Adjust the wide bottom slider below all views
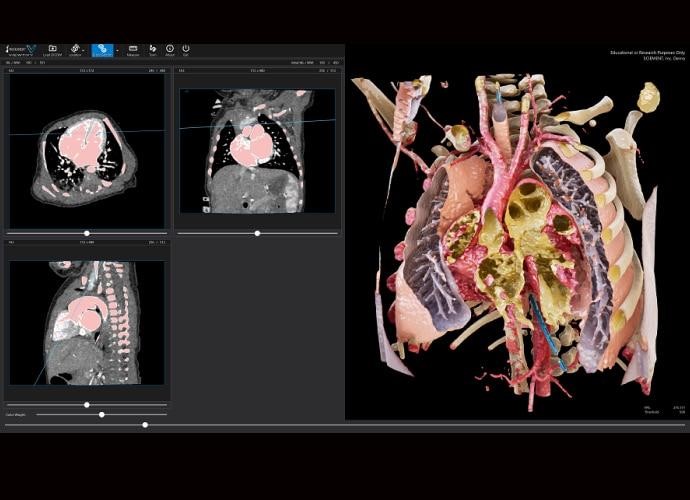Viewport: 690px width, 500px height. pyautogui.click(x=345, y=425)
